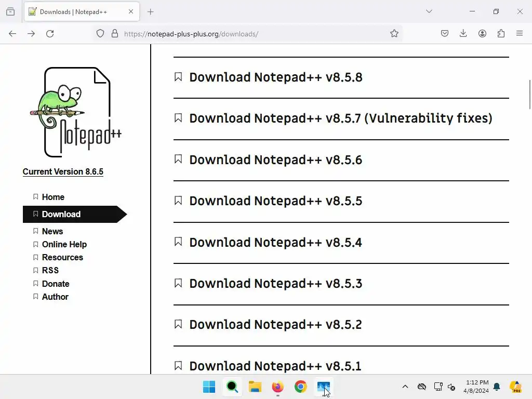Open the Windows Start menu
This screenshot has width=532, height=399.
pos(209,387)
